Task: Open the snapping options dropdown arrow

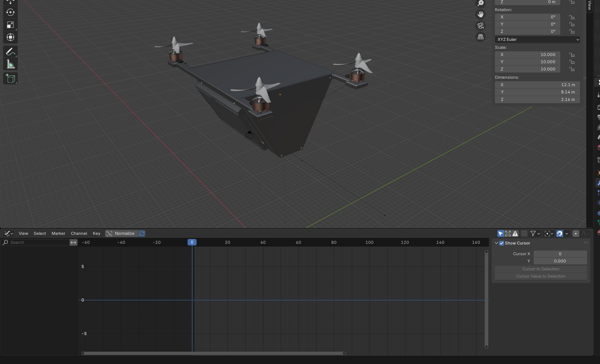Action: click(567, 233)
